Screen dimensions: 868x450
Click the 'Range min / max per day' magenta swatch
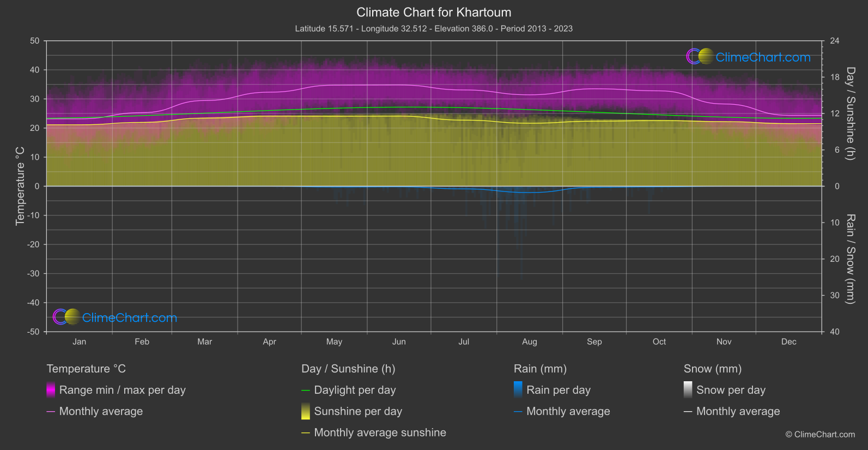51,390
